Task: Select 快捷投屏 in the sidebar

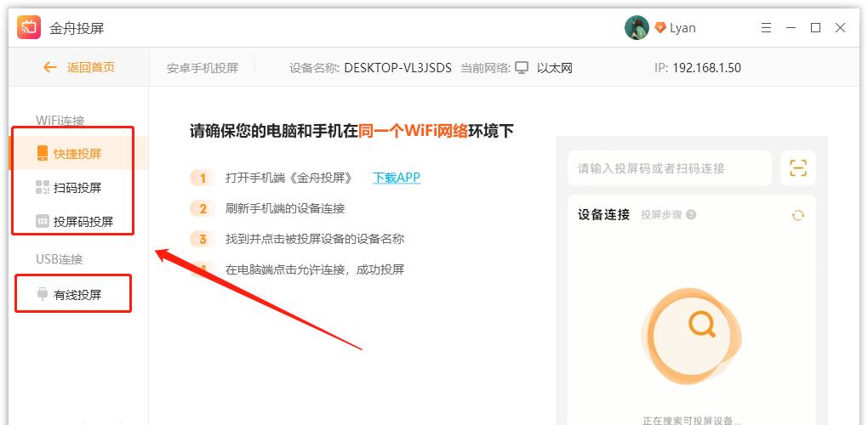Action: [78, 153]
